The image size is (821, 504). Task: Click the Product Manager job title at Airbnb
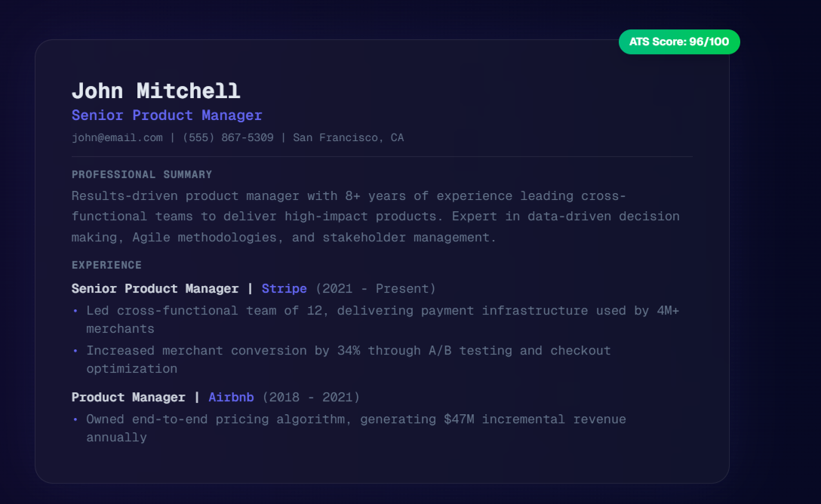tap(128, 397)
